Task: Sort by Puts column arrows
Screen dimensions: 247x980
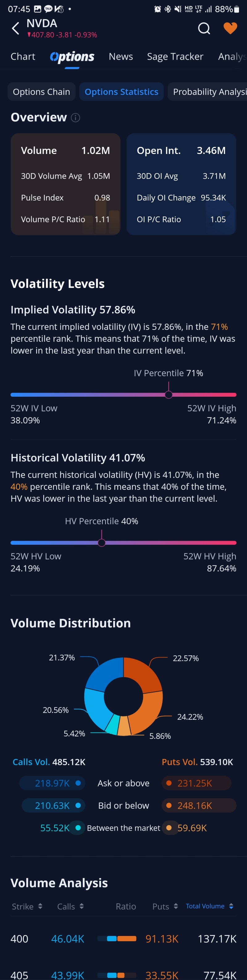Action: [176, 906]
